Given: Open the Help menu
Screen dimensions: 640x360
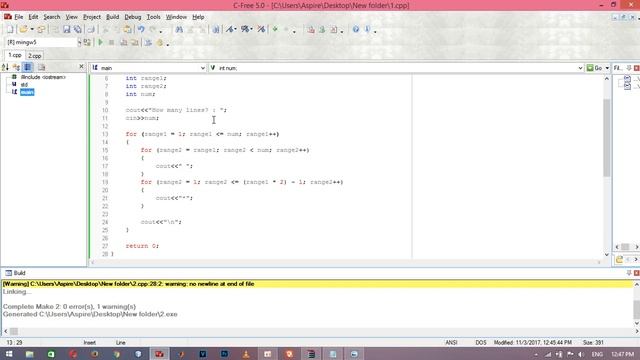Looking at the screenshot, I should tap(198, 17).
